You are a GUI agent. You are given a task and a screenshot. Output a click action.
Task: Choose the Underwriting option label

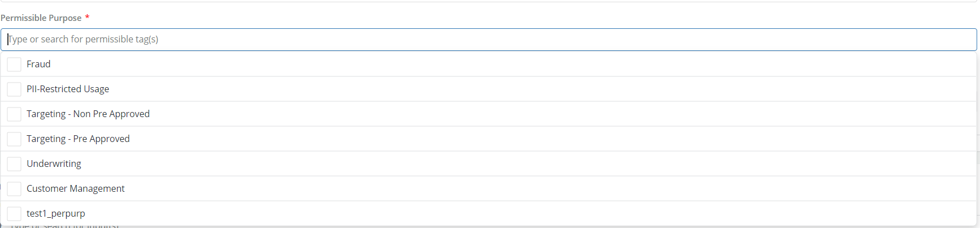coord(54,164)
